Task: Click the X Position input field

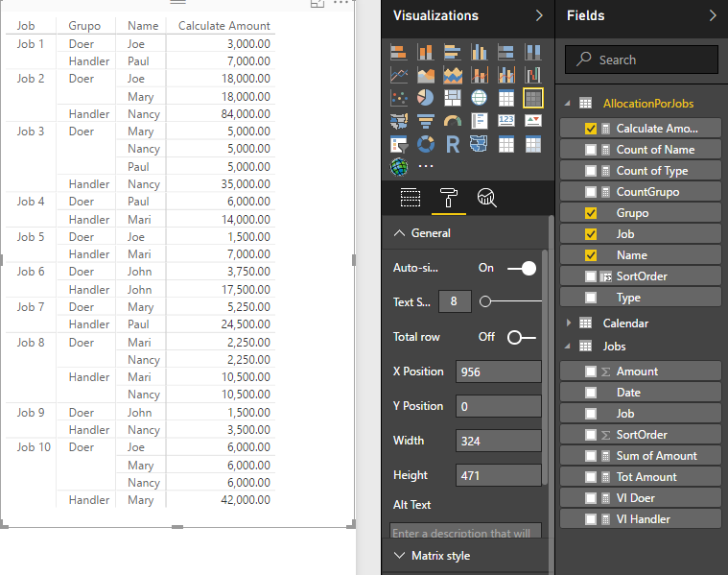Action: point(498,371)
